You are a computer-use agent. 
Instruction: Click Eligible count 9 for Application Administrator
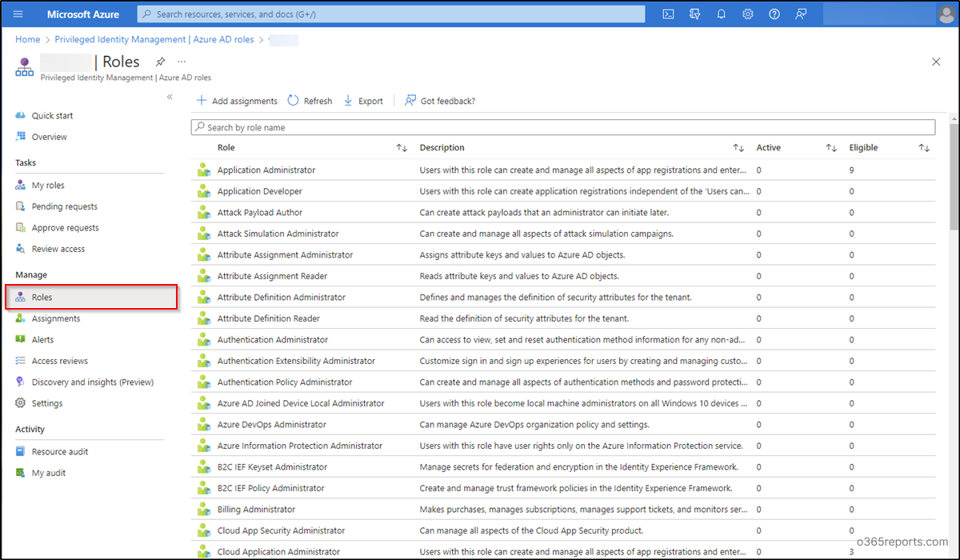[852, 170]
